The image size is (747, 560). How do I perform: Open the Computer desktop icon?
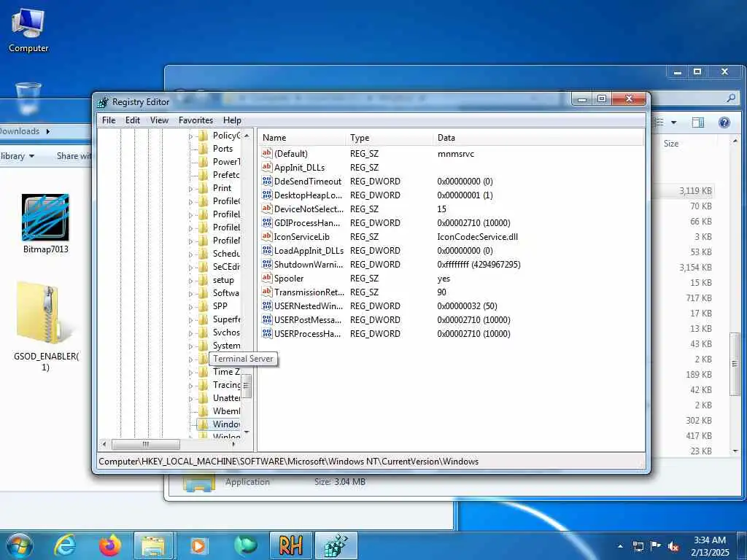click(x=28, y=29)
